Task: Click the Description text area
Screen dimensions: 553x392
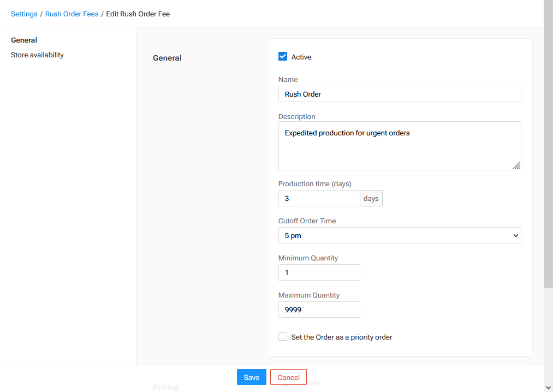Action: tap(399, 145)
